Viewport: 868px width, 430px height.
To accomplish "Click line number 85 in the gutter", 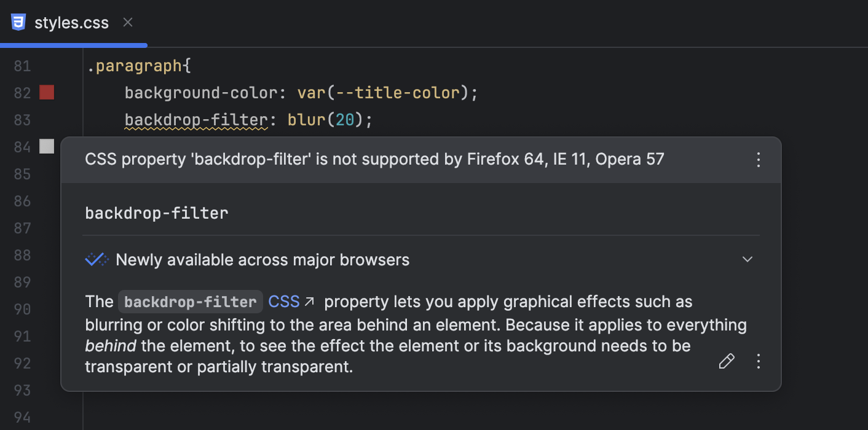I will pos(22,174).
